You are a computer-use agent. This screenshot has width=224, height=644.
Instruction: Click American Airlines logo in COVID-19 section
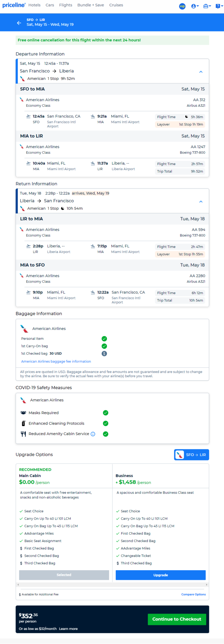23,400
